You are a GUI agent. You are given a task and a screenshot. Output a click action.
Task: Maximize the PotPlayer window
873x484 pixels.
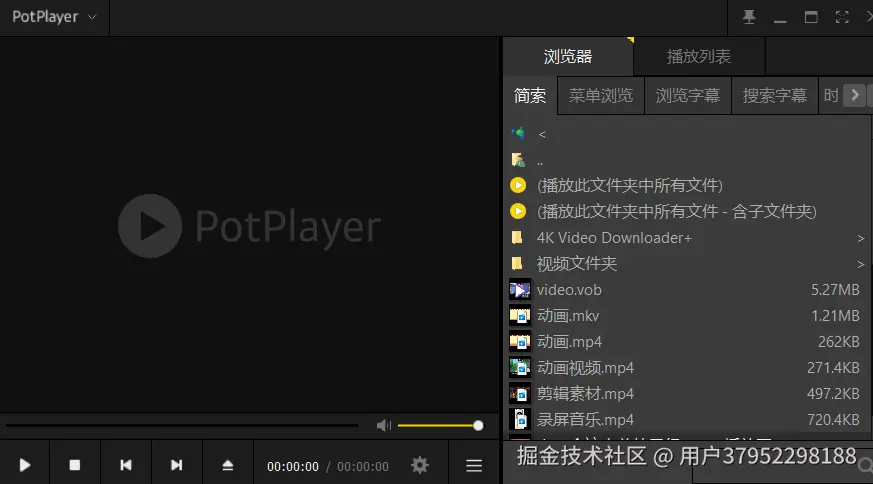coord(811,17)
